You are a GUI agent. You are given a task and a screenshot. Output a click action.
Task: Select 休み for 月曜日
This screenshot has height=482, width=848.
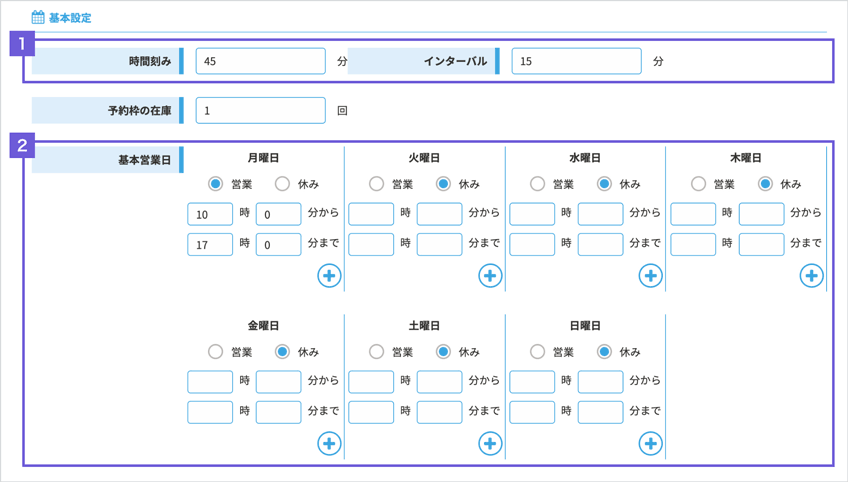(282, 184)
